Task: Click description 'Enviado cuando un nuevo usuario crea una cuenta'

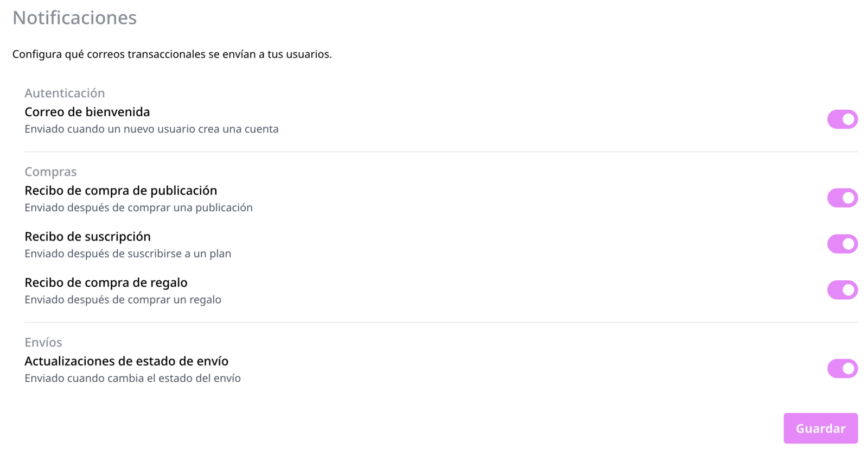Action: pyautogui.click(x=151, y=129)
